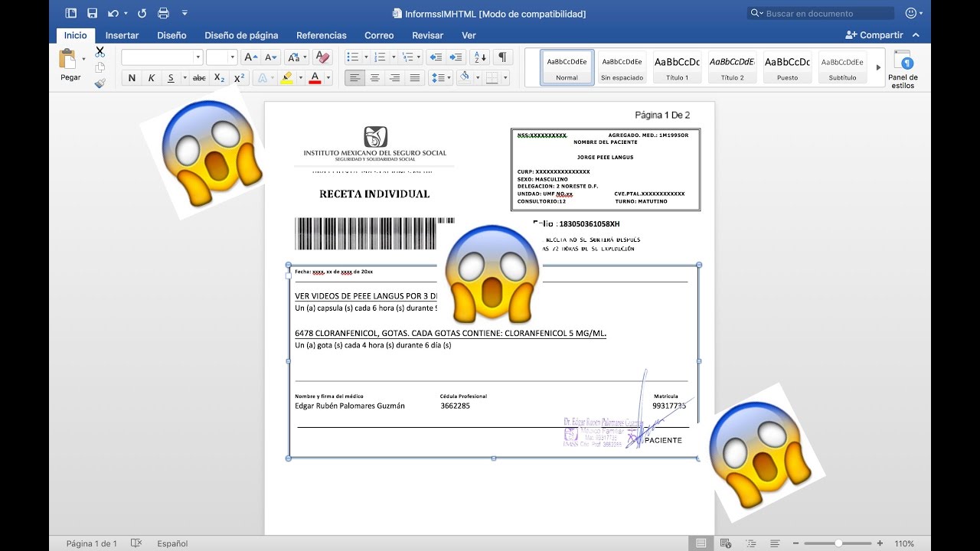Align text left

pyautogui.click(x=354, y=78)
